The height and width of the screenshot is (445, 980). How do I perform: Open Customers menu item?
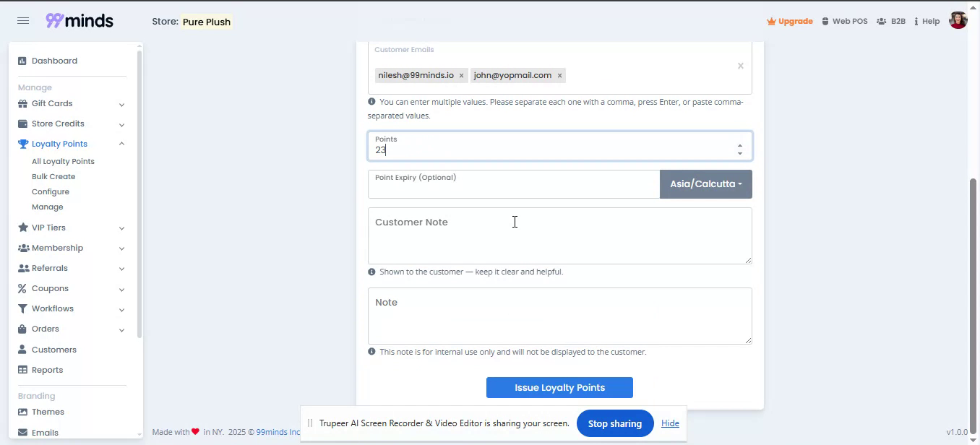[54, 350]
